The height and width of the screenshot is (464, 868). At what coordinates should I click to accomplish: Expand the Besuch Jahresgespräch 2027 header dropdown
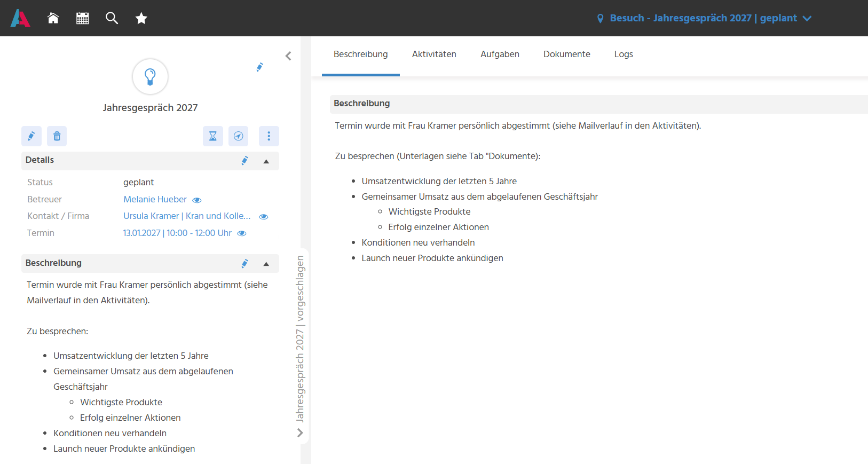(807, 18)
